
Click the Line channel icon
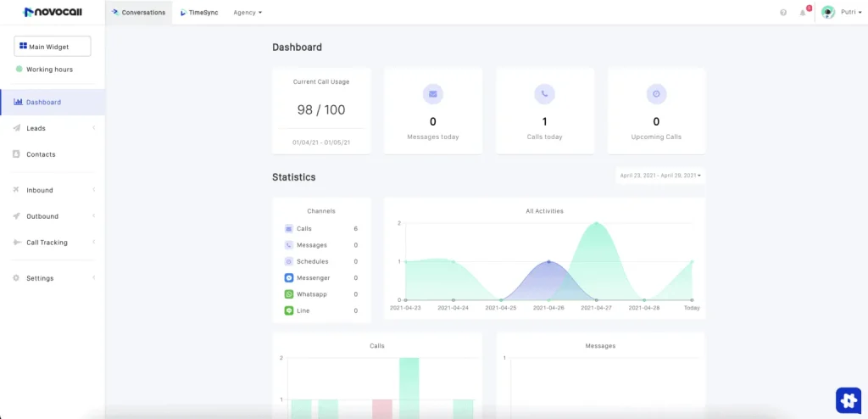click(x=289, y=311)
